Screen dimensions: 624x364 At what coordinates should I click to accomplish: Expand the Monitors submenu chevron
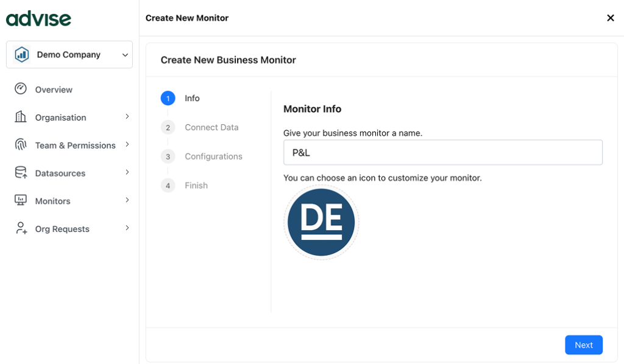(x=127, y=200)
